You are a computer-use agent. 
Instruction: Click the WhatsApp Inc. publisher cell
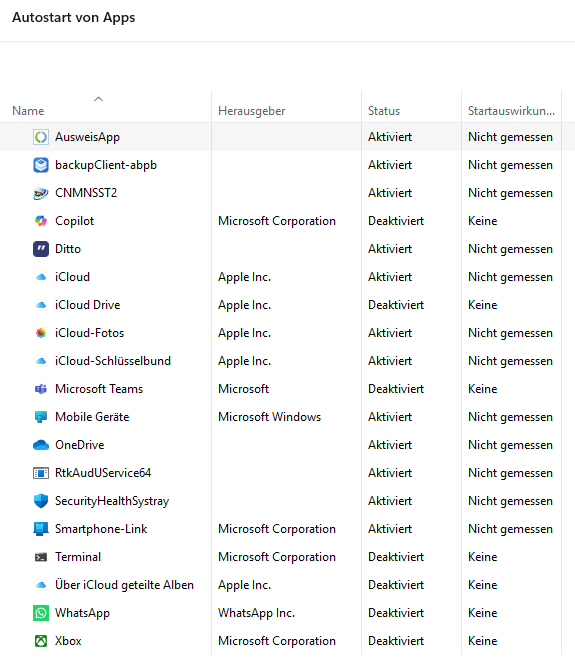click(x=256, y=613)
